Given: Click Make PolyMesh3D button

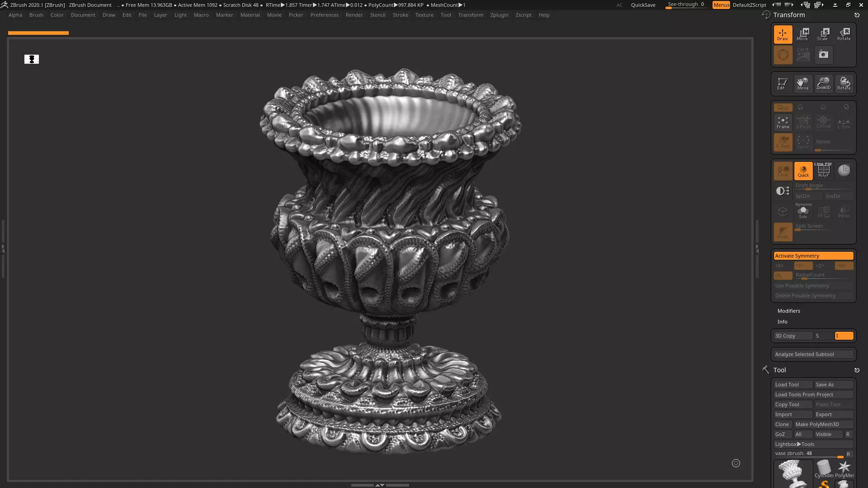Looking at the screenshot, I should click(824, 424).
